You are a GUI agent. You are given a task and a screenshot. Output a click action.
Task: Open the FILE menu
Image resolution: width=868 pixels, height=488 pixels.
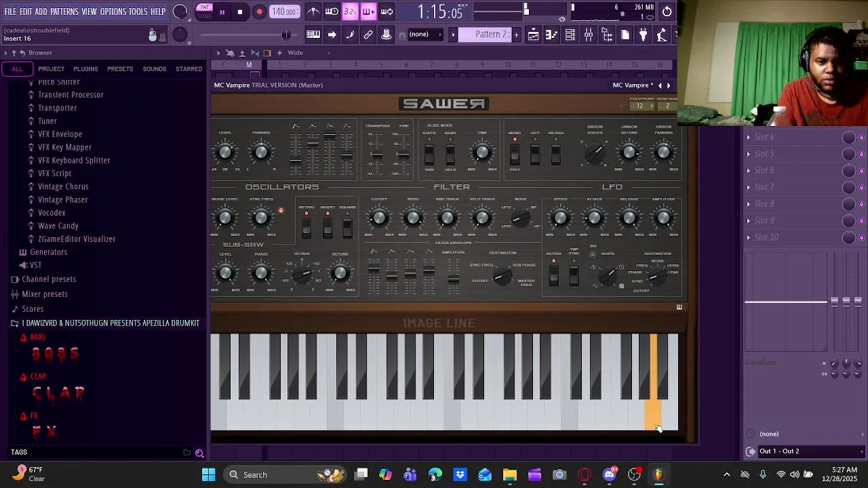click(x=10, y=12)
